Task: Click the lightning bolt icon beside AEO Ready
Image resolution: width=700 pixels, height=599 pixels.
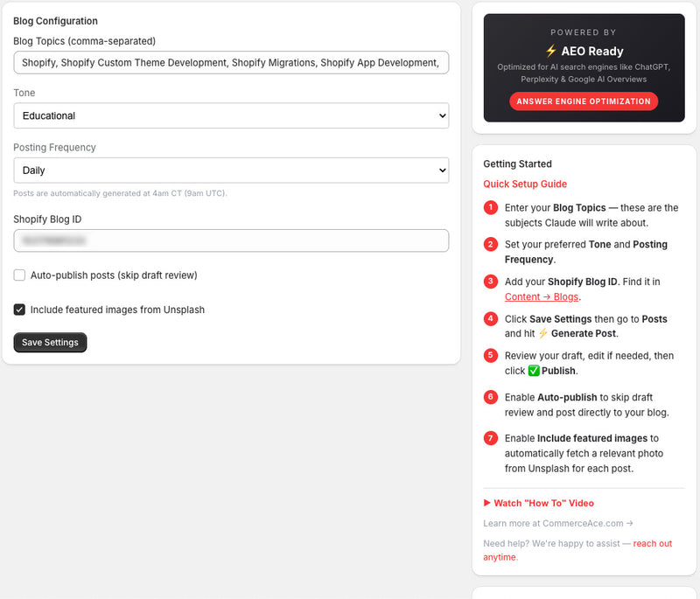Action: (551, 51)
